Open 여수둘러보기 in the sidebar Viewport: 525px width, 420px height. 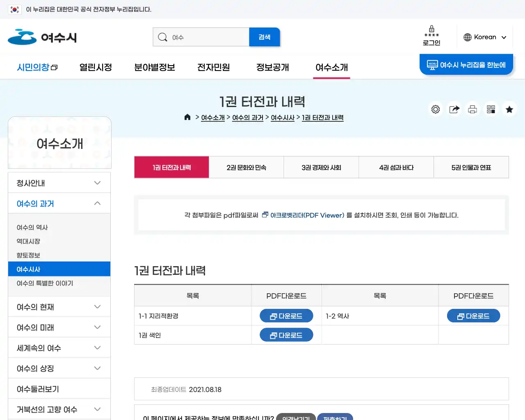point(59,389)
